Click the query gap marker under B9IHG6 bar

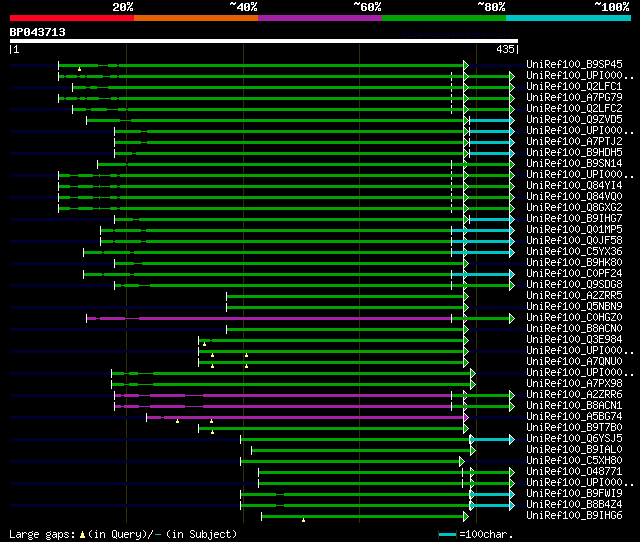tap(303, 520)
